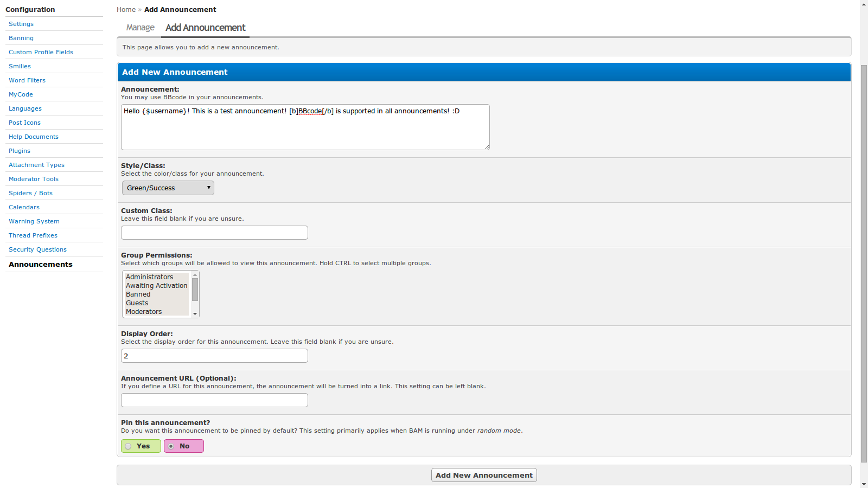Image resolution: width=868 pixels, height=488 pixels.
Task: Select Moderators in group permissions list
Action: 144,312
